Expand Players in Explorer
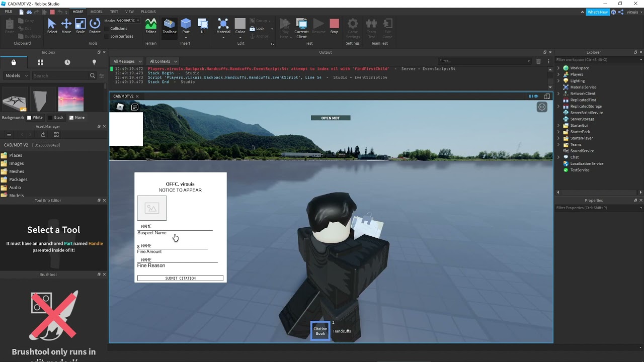The height and width of the screenshot is (362, 644). point(558,74)
